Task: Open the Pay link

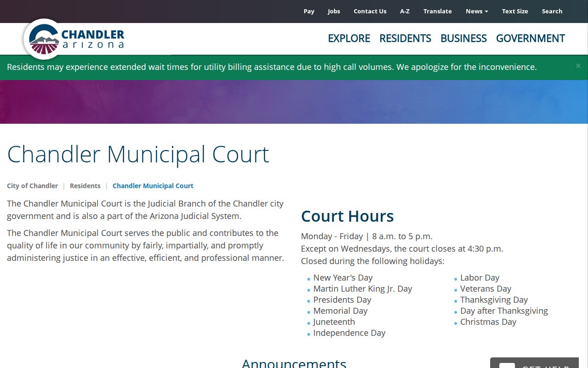Action: coord(309,11)
